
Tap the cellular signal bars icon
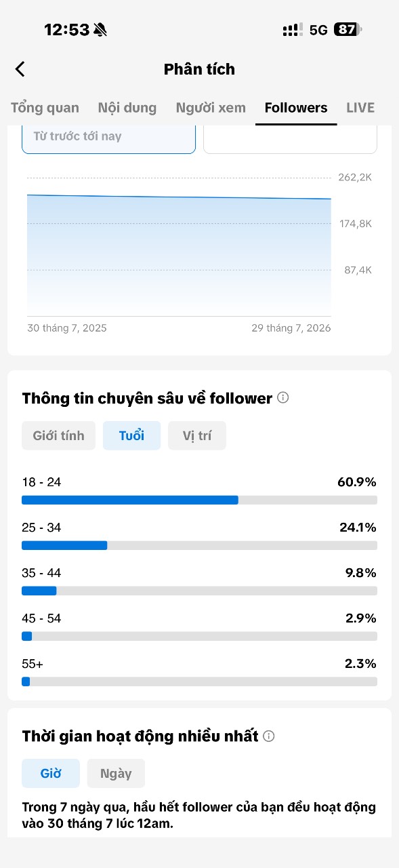[x=293, y=30]
